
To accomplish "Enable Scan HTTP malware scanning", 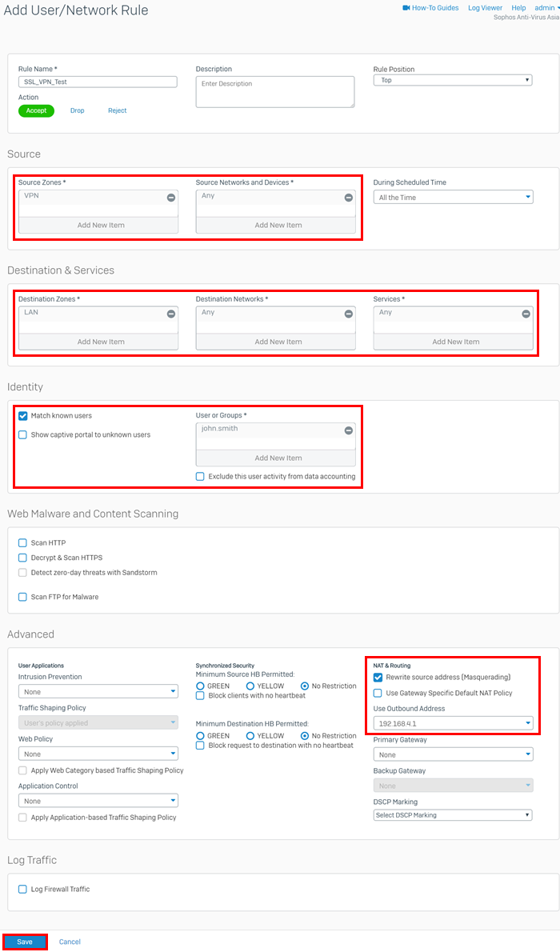I will click(x=22, y=542).
